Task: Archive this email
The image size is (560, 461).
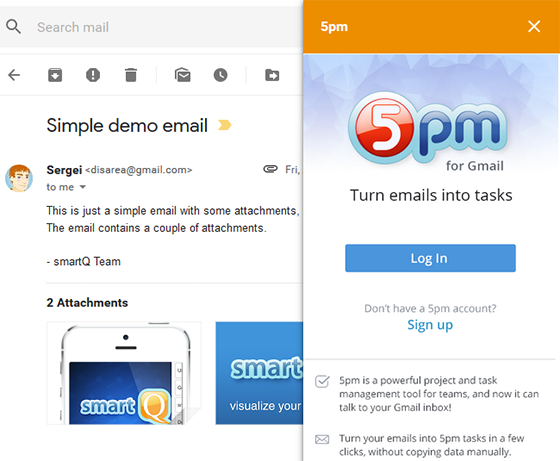Action: 55,75
